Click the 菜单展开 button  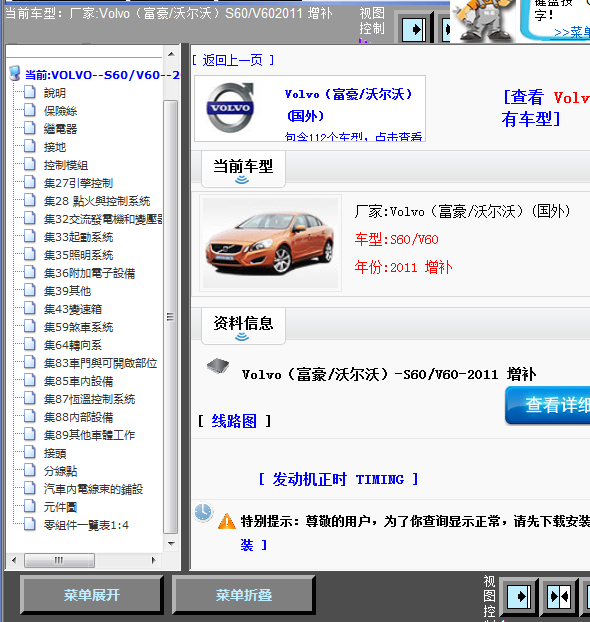(92, 595)
